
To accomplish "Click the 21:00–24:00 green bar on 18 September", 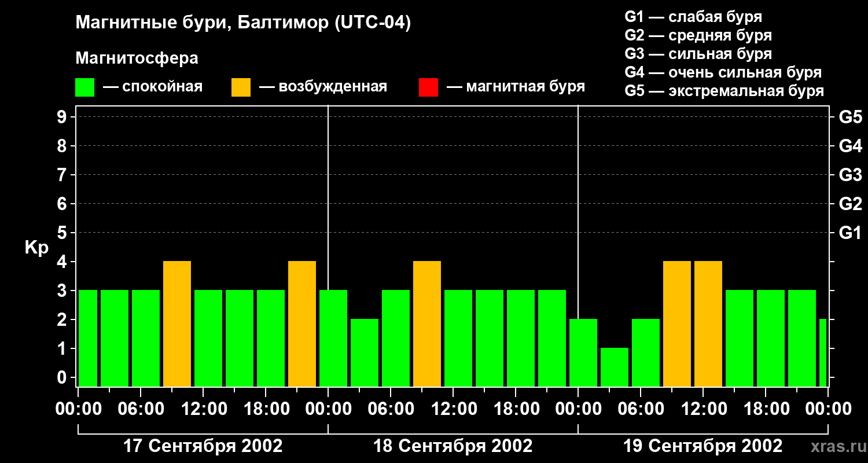I will click(x=552, y=338).
